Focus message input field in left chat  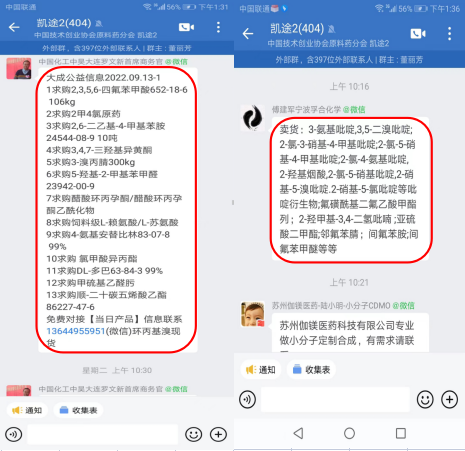pyautogui.click(x=103, y=434)
